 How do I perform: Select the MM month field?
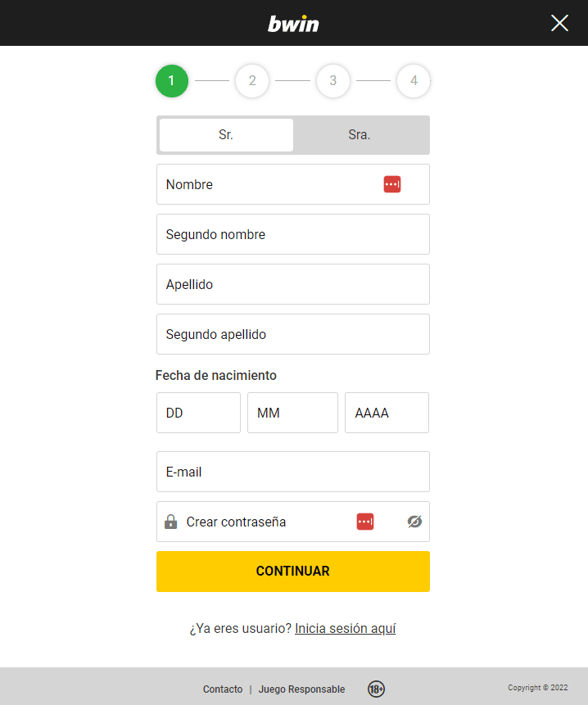tap(292, 413)
